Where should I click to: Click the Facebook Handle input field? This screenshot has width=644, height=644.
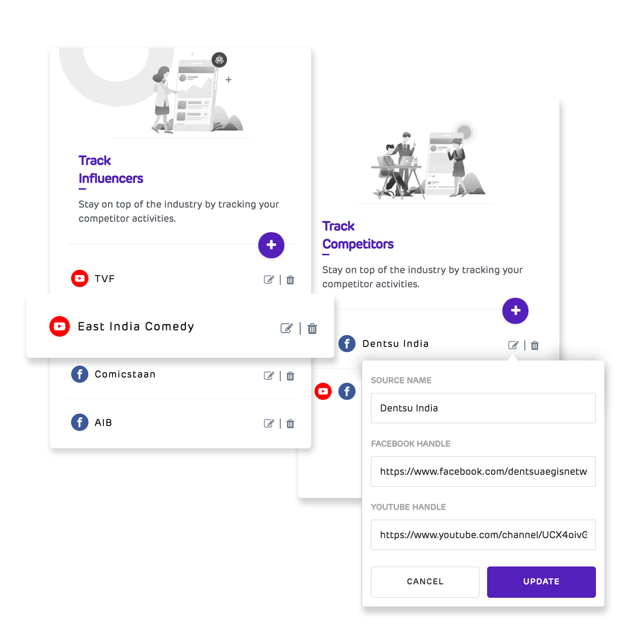(x=483, y=471)
